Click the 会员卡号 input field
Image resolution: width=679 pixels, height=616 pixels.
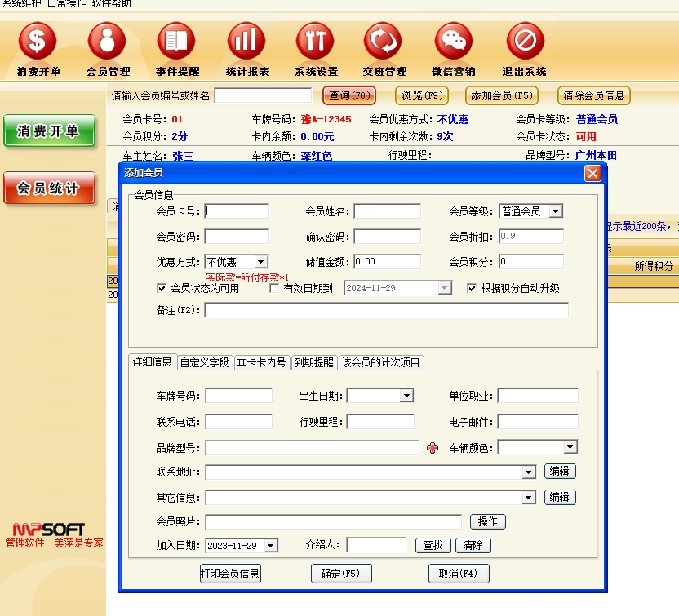[x=237, y=211]
